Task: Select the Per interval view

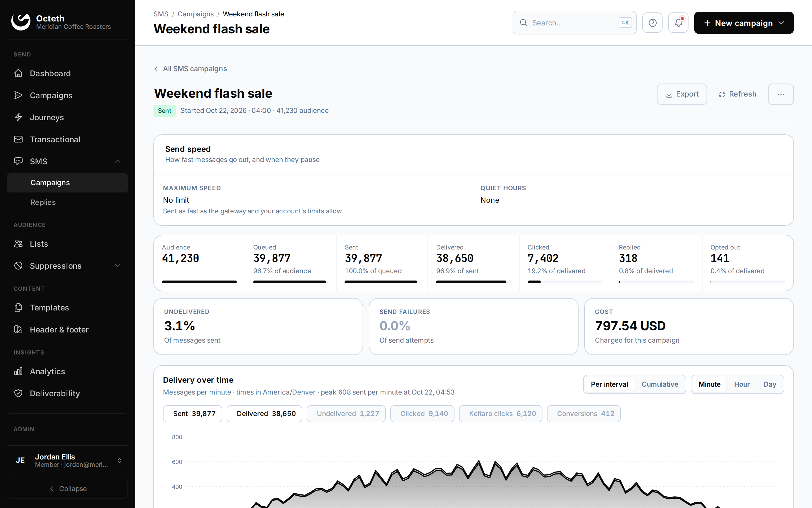Action: pyautogui.click(x=609, y=384)
